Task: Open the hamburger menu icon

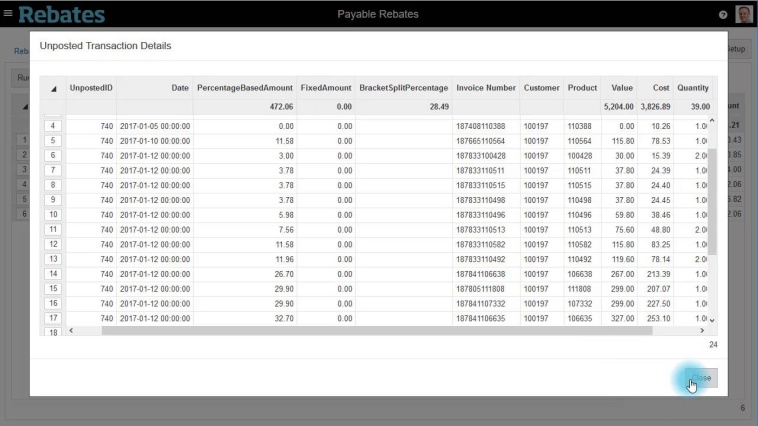Action: click(8, 13)
